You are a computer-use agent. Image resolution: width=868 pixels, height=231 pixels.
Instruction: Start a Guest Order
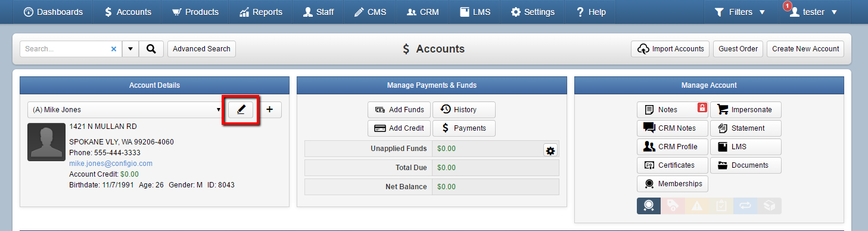(x=738, y=49)
